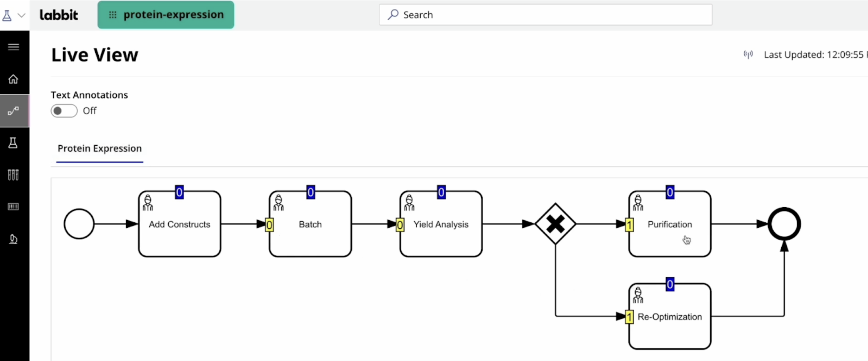Click the exclusive gateway X diamond

(555, 224)
